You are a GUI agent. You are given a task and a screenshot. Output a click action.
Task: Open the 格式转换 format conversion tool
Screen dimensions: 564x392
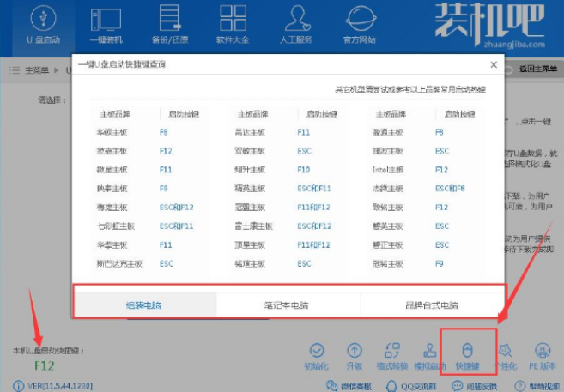tap(393, 355)
